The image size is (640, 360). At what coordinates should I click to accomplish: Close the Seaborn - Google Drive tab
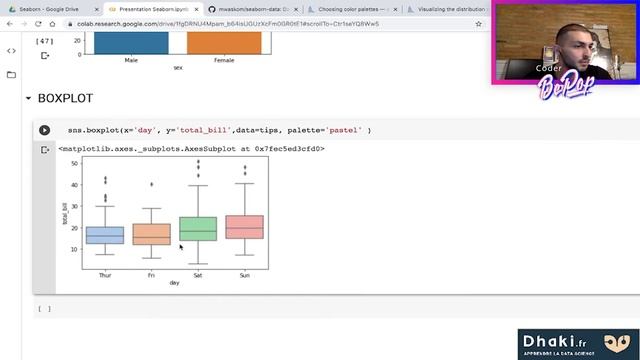click(x=97, y=9)
